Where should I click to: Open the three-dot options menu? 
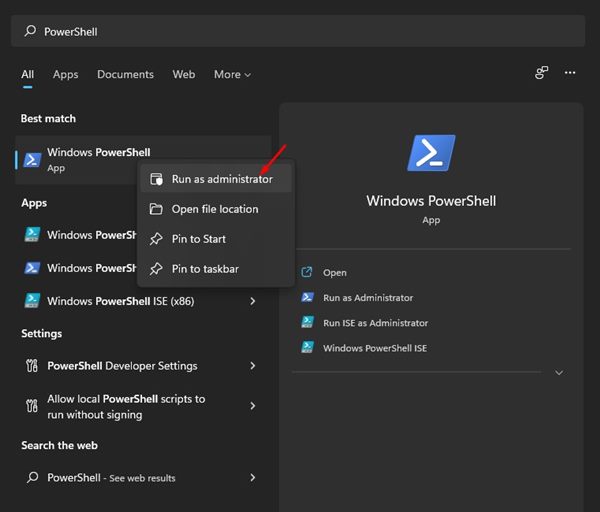point(570,73)
